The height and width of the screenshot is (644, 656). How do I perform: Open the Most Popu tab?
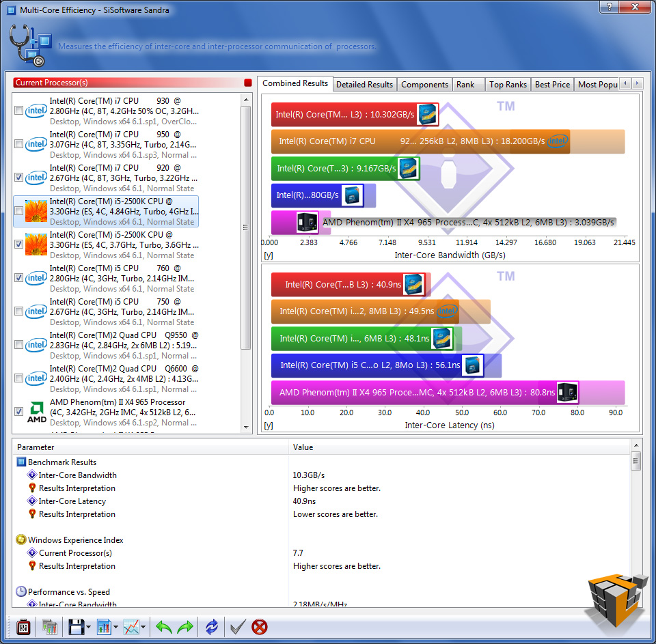(597, 85)
